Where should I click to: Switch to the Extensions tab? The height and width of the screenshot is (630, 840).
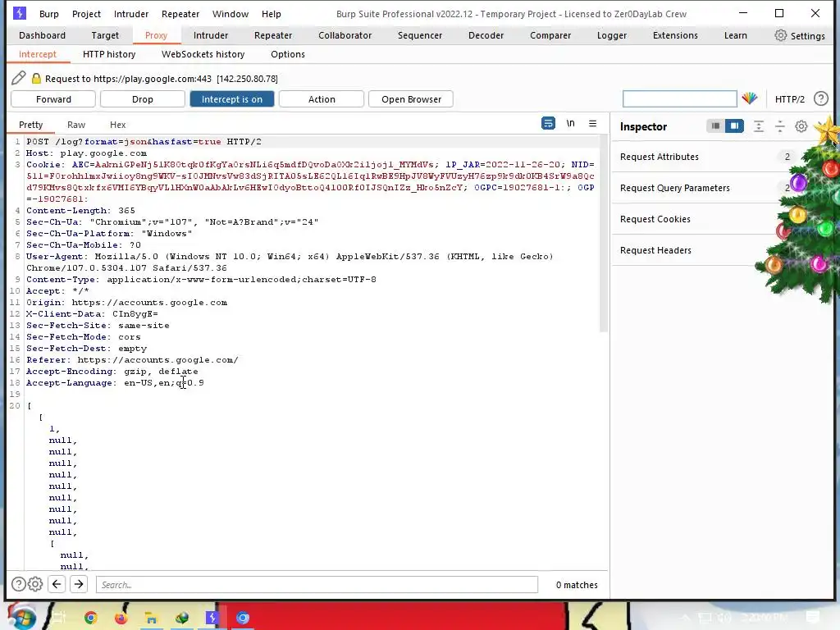[675, 35]
